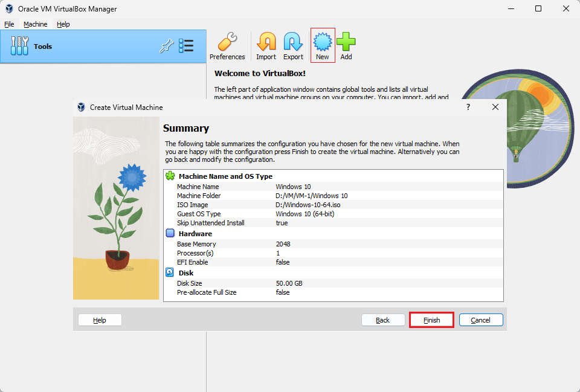Click the blue Hardware chip icon
Image resolution: width=580 pixels, height=392 pixels.
pyautogui.click(x=170, y=233)
